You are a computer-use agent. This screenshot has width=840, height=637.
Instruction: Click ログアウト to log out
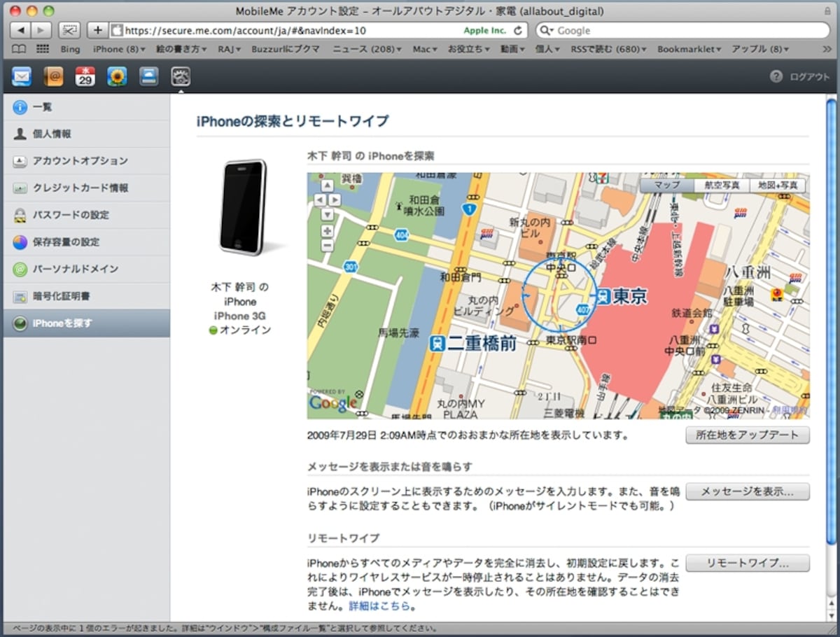[x=810, y=77]
